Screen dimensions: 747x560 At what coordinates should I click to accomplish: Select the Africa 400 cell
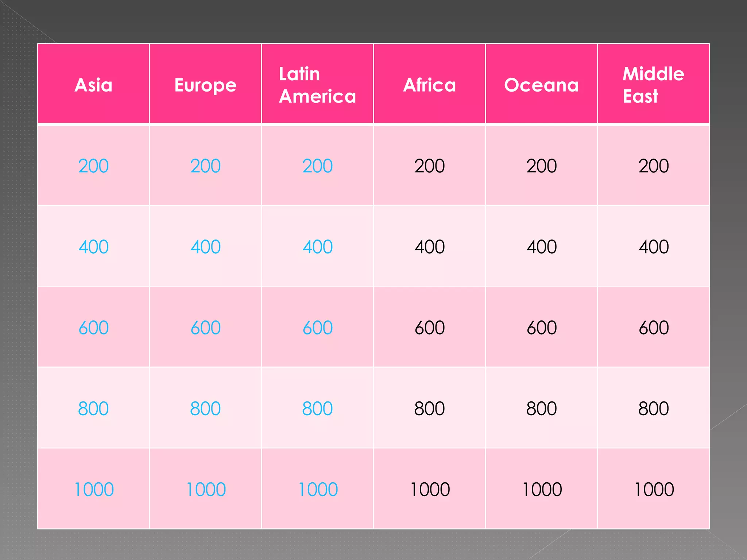(x=429, y=247)
